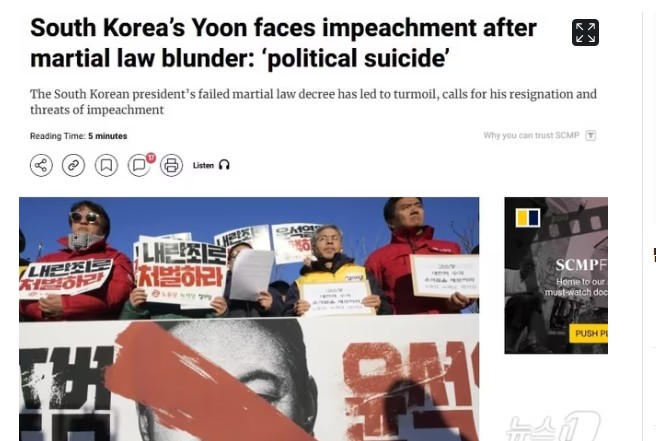Click the 'Home to our must-watch' ad text
The image size is (656, 441).
[x=577, y=287]
